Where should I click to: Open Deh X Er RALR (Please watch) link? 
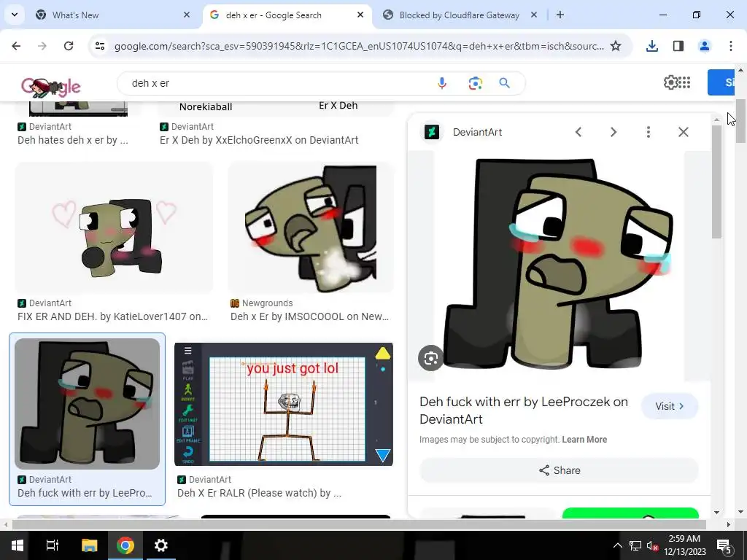tap(259, 493)
